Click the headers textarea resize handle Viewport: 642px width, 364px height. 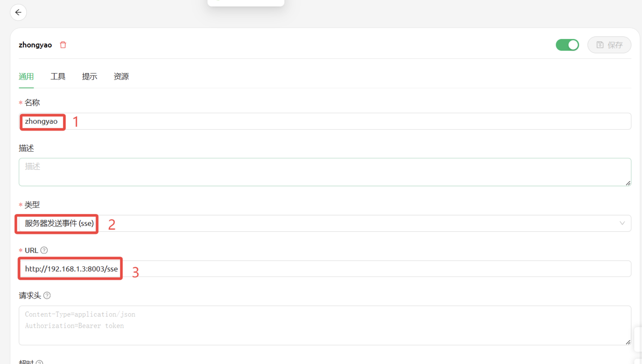point(628,342)
